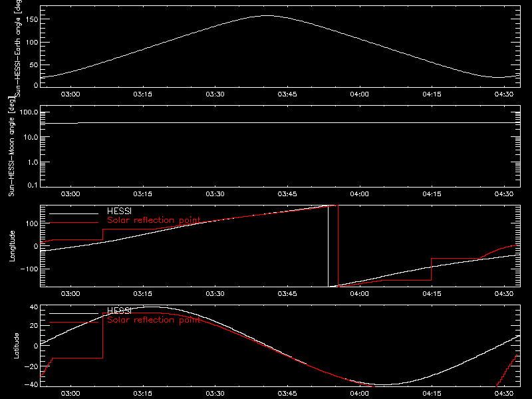
Task: Click 04:00 time label under Moon angle plot
Action: [x=360, y=194]
